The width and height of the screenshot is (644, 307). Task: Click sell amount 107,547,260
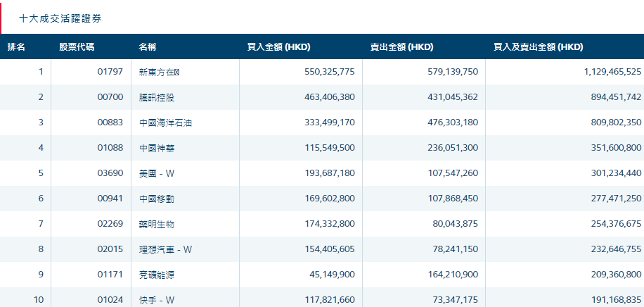coord(453,173)
